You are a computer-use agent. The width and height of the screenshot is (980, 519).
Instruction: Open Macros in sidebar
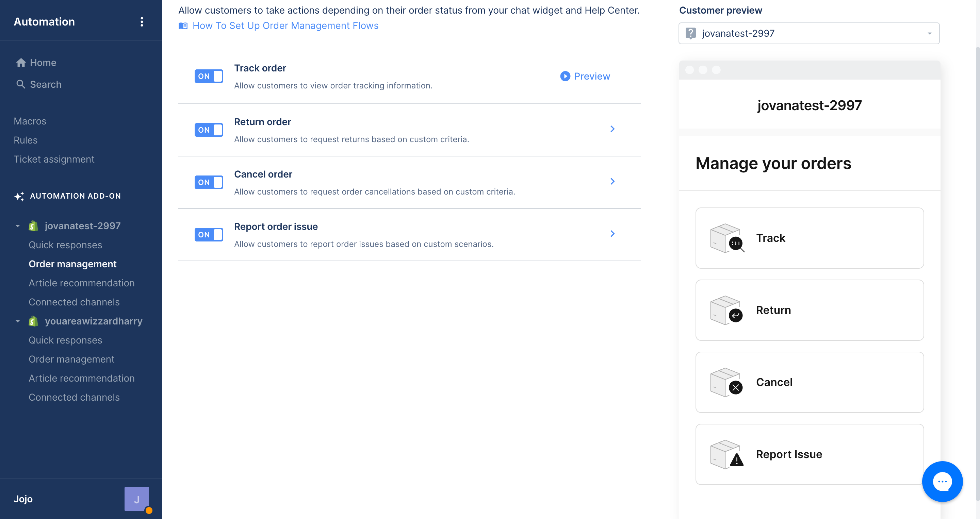click(30, 121)
